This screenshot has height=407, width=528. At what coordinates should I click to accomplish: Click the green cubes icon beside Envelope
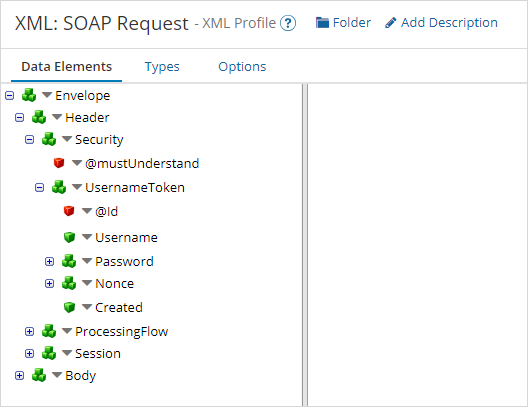click(29, 95)
